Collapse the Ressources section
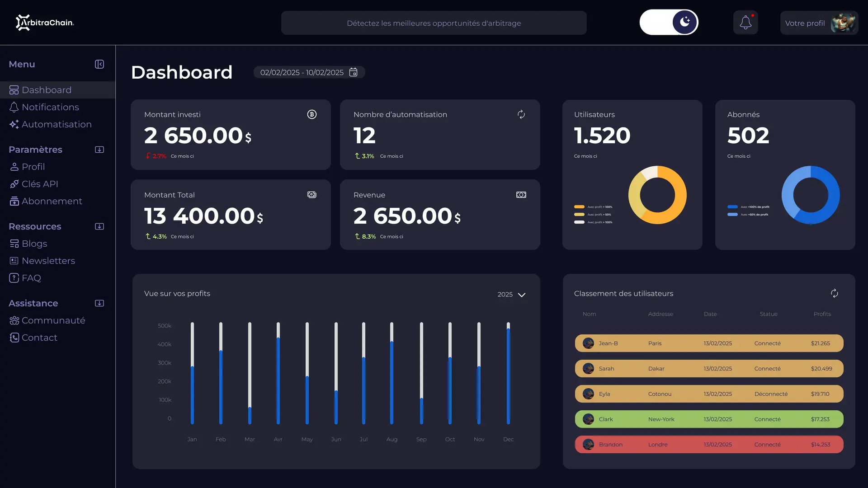 coord(99,226)
